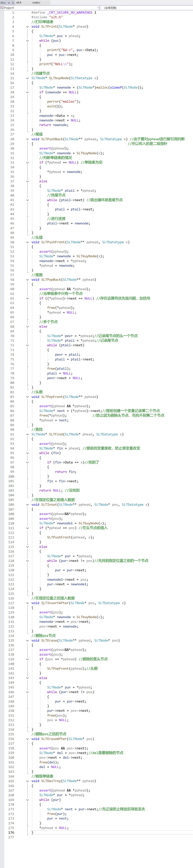Collapse the SLTPopFront function
193x868 pixels.
[28, 397]
